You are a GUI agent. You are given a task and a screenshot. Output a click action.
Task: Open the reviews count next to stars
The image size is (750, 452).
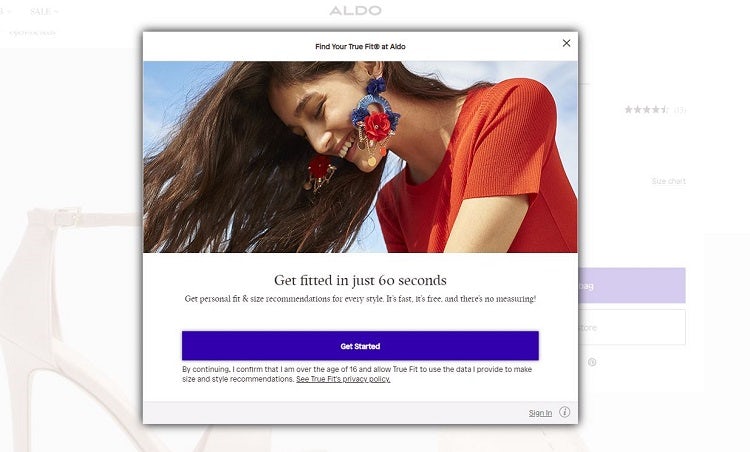pos(680,110)
